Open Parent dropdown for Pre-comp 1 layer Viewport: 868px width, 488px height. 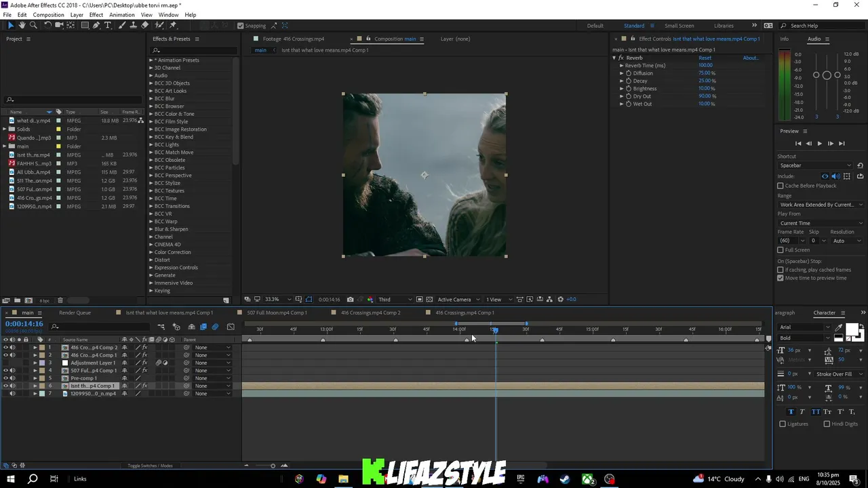point(212,378)
